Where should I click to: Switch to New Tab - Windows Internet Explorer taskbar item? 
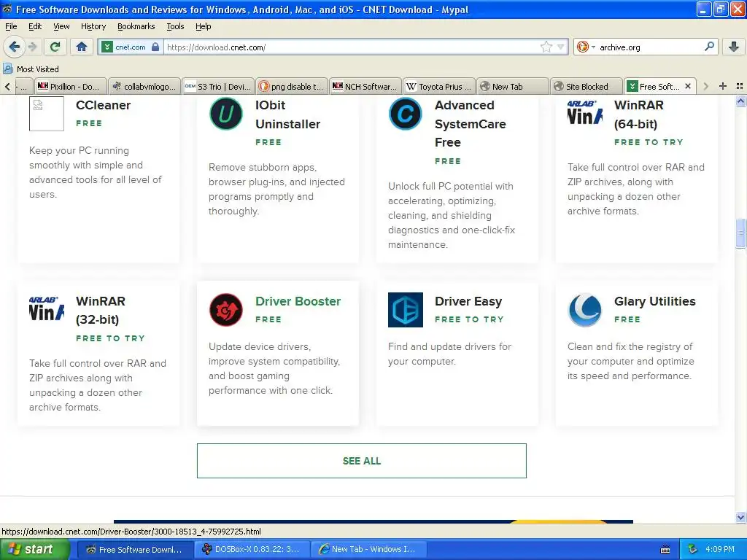[x=368, y=549]
